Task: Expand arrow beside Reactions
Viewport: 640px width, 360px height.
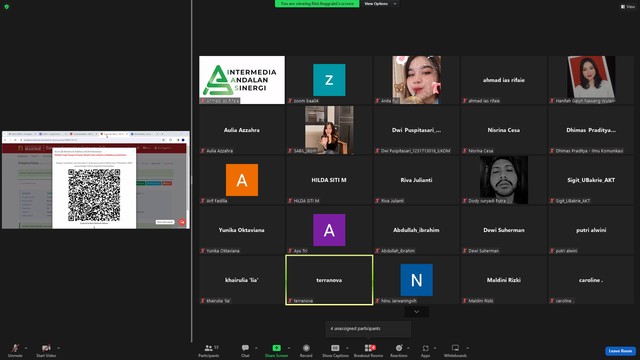Action: coord(408,348)
